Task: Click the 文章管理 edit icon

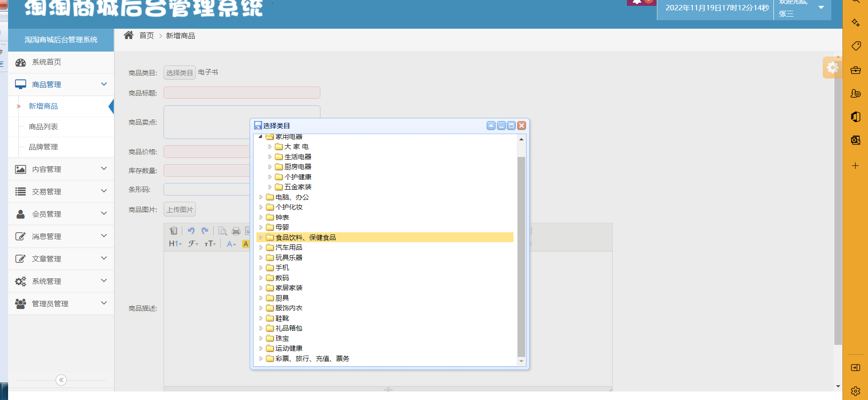Action: tap(21, 259)
